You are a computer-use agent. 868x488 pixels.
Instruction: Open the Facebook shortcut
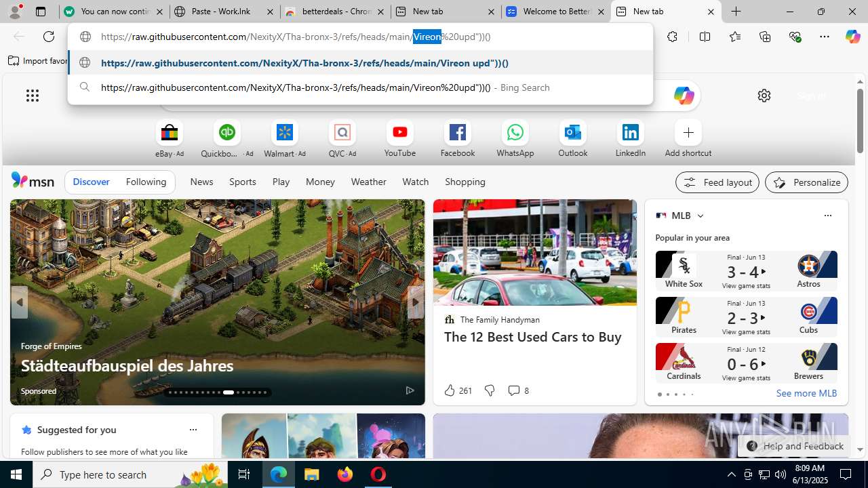tap(457, 139)
